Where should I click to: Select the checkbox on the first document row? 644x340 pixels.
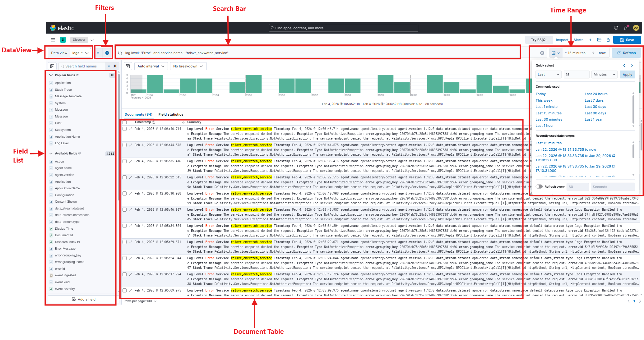[124, 129]
